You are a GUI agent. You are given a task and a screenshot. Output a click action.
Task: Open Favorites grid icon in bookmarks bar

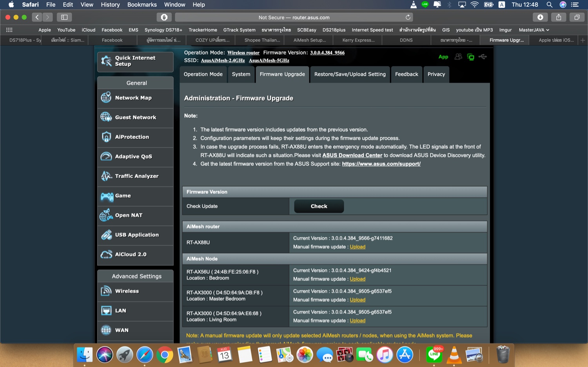[9, 30]
